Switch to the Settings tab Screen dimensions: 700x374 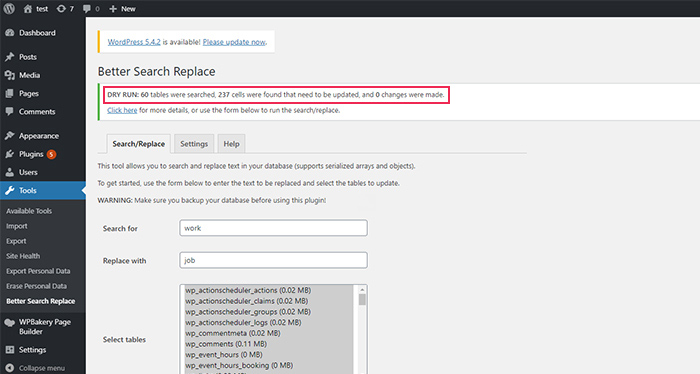pos(194,144)
